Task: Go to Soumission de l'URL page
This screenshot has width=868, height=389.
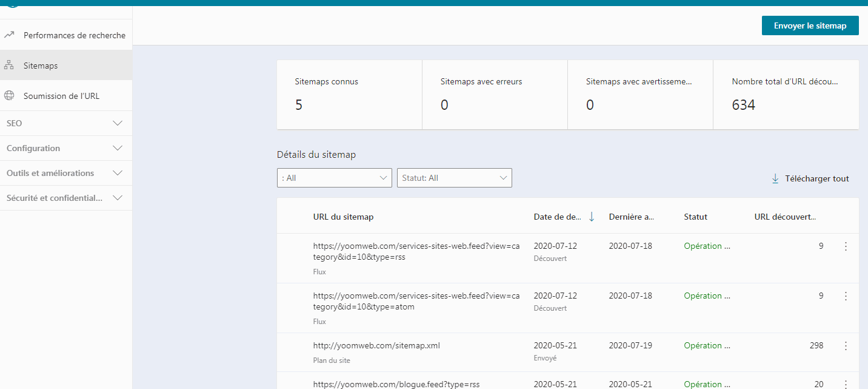Action: [x=61, y=96]
